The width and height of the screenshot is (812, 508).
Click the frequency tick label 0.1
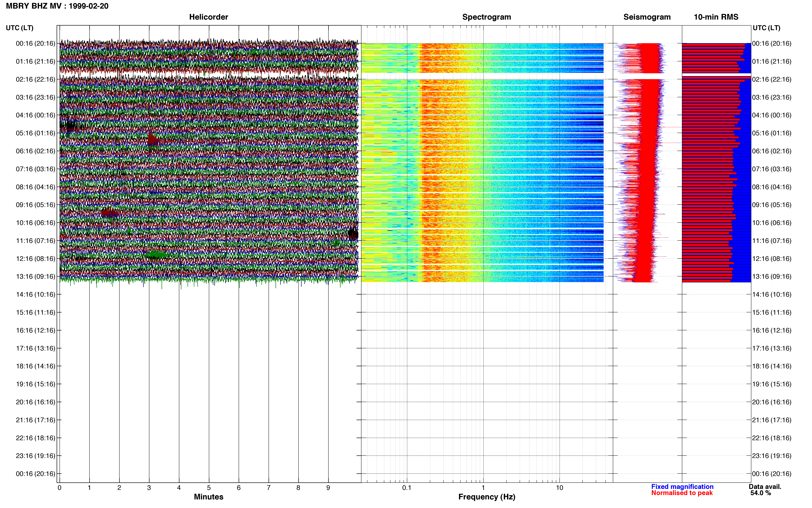tap(407, 487)
